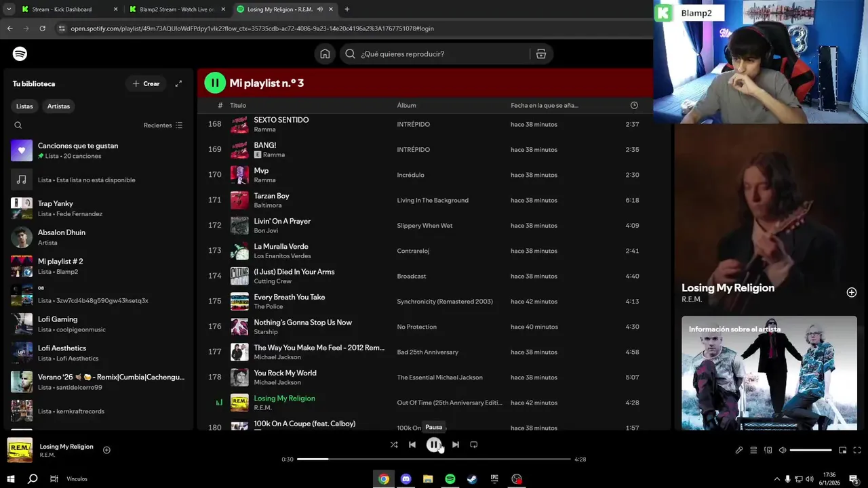Screen dimensions: 868x488
Task: Seek within the song progress bar
Action: [434, 460]
